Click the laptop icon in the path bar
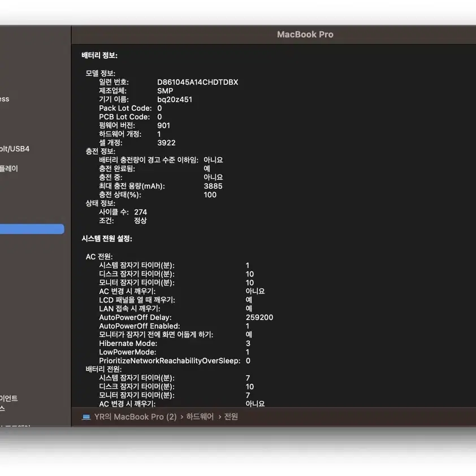 pos(86,417)
